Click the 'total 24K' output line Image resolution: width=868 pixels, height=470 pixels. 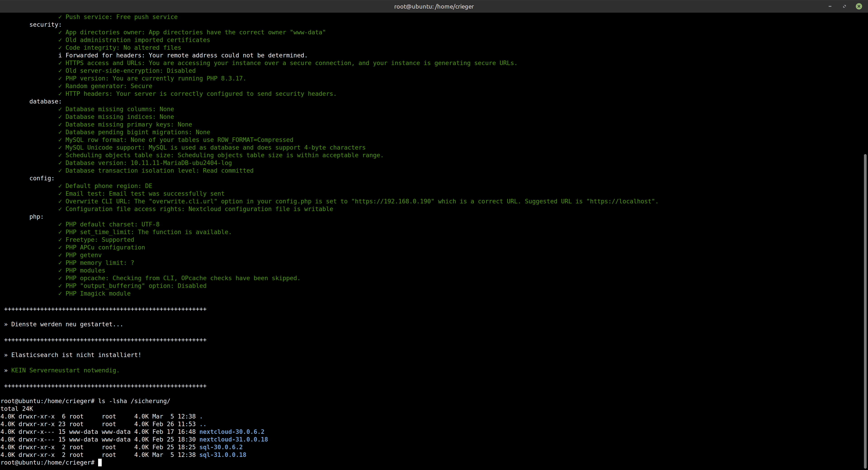click(17, 409)
